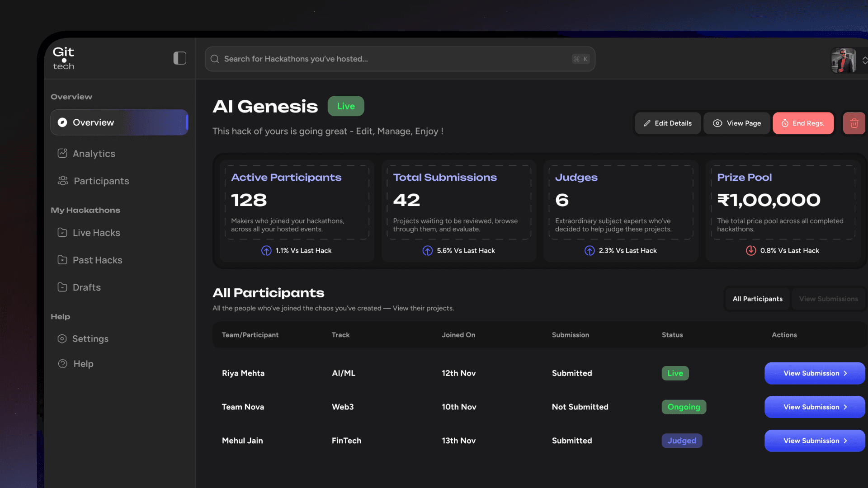Select the All Participants tab

click(x=757, y=299)
